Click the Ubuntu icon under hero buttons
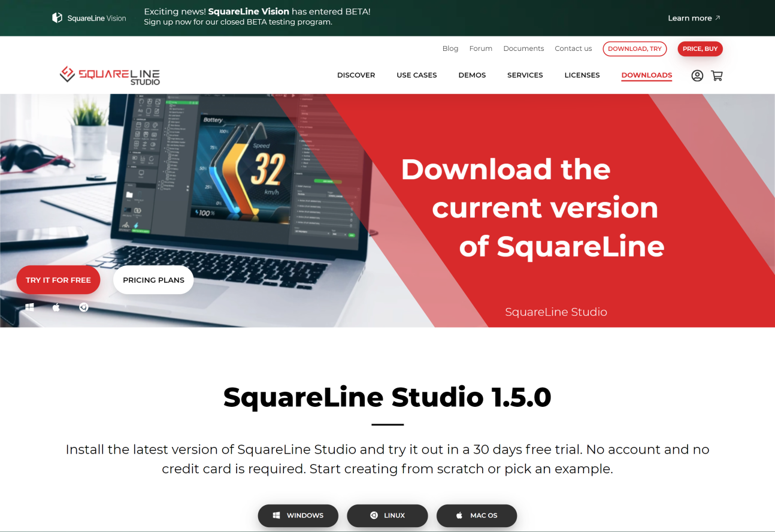 point(84,307)
